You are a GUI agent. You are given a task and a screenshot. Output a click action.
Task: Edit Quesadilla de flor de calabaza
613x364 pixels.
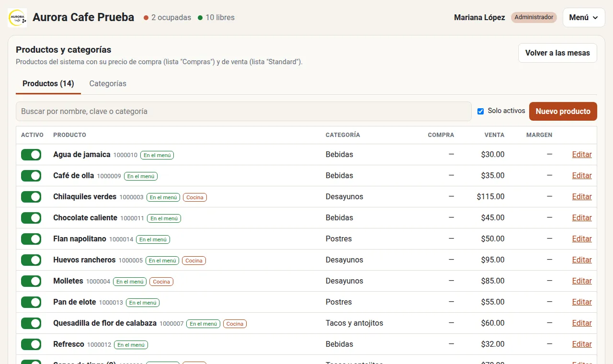(x=582, y=323)
